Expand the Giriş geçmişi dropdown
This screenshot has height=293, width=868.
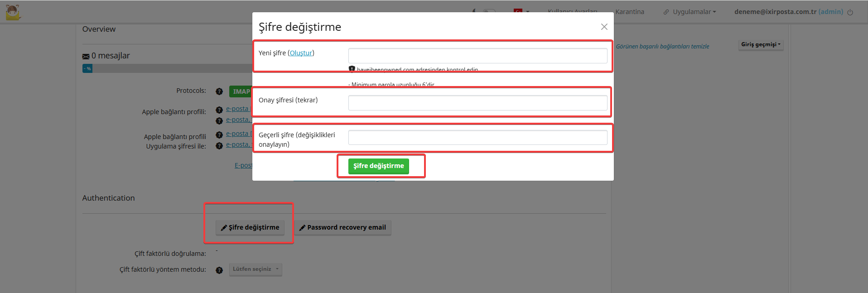click(x=761, y=44)
